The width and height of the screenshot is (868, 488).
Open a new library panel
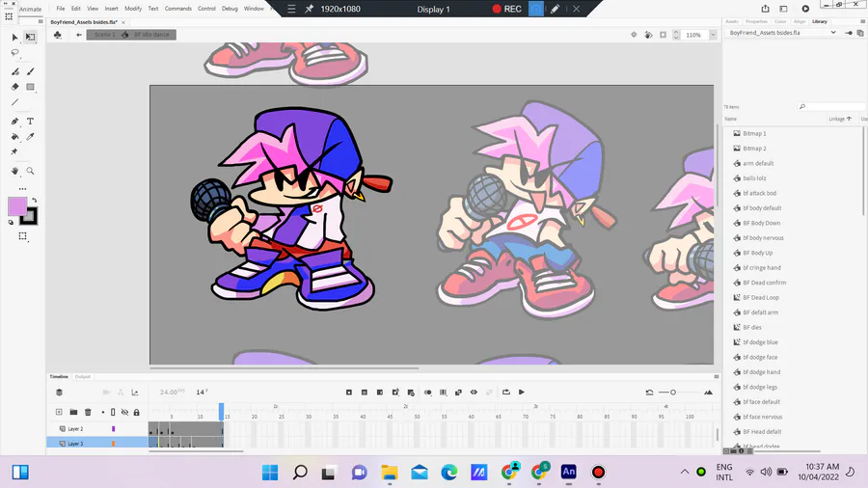(x=860, y=33)
